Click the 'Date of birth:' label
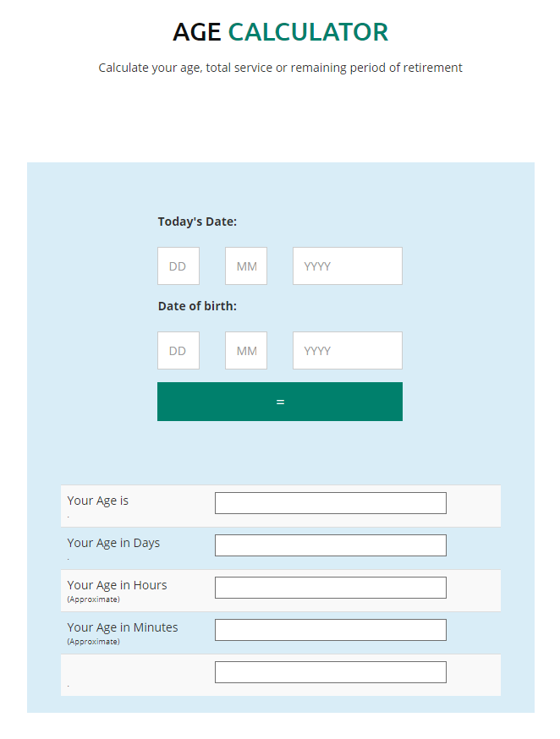This screenshot has height=739, width=560. tap(197, 306)
